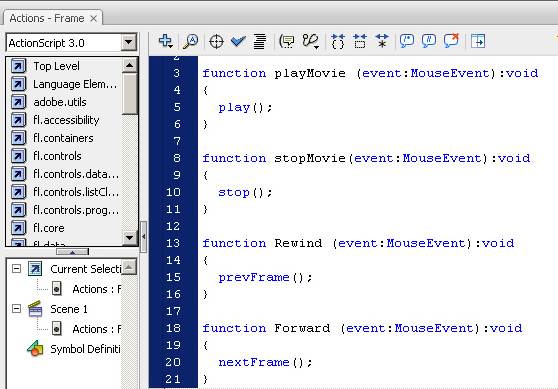
Task: Select Actions frame under Scene 1
Action: click(96, 329)
